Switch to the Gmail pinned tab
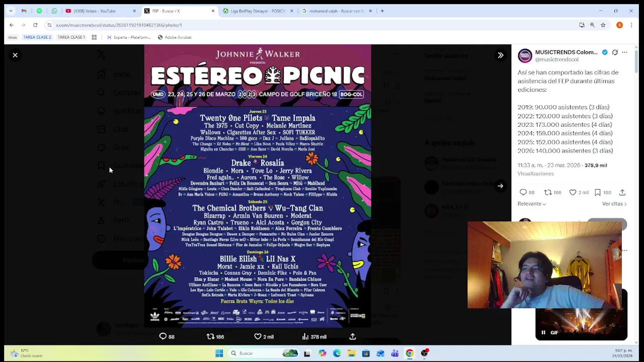Screen dimensions: 644x362 tap(24, 11)
